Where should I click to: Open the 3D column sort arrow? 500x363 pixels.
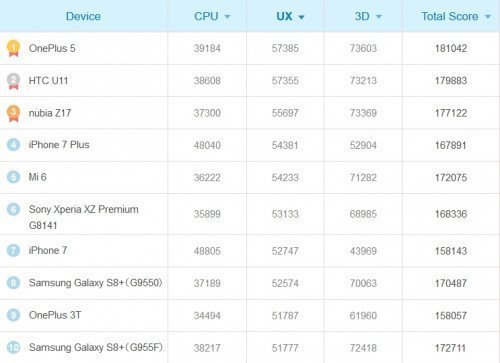378,17
